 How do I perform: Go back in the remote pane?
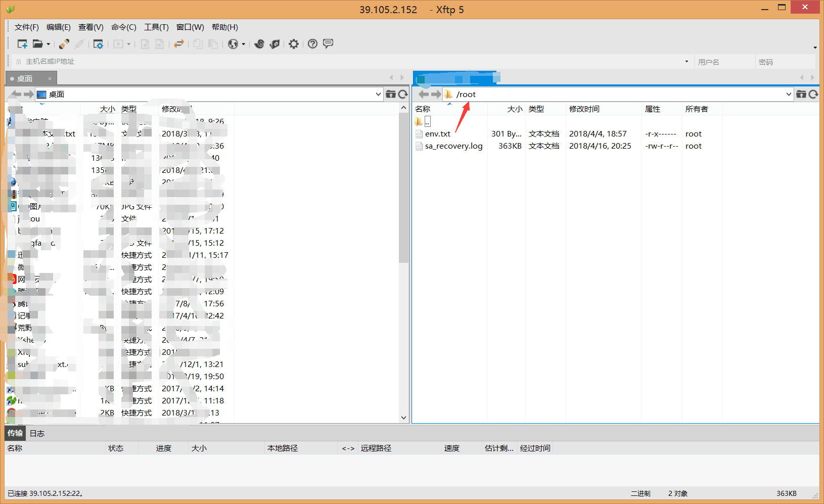[x=424, y=94]
